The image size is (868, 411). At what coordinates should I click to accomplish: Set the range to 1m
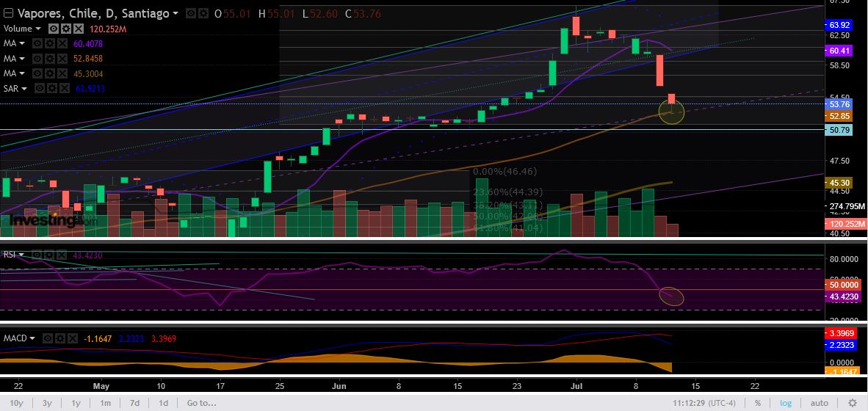click(106, 403)
